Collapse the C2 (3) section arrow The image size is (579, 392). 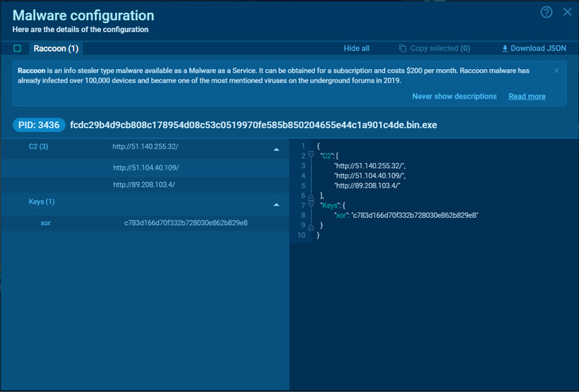click(276, 149)
